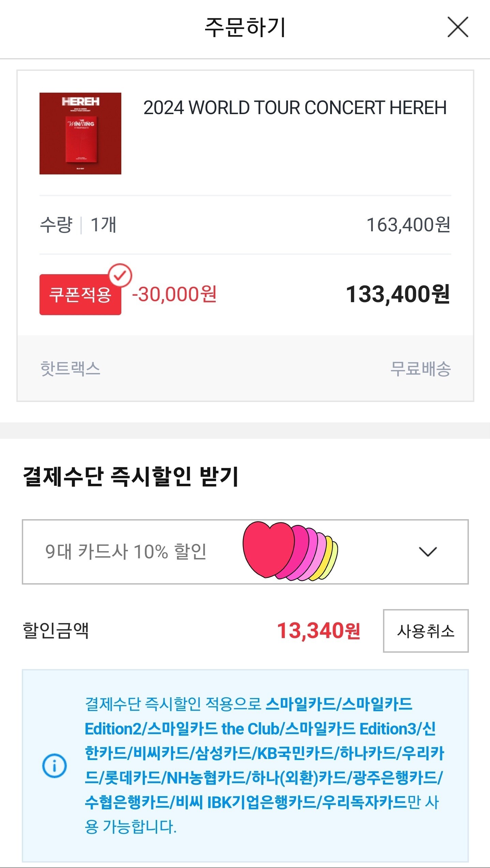Tap the 결제수단 즉시할인 받기 heading
This screenshot has width=490, height=868.
[131, 476]
